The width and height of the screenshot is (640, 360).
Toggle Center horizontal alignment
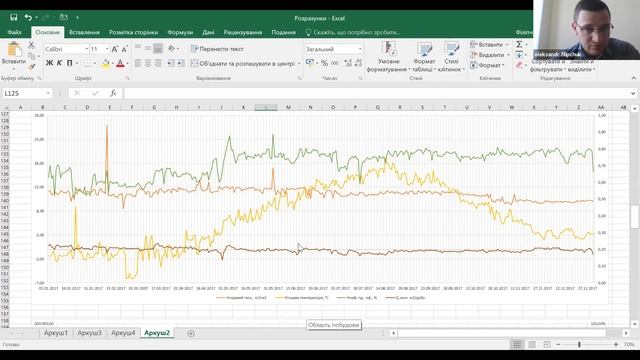coord(148,63)
